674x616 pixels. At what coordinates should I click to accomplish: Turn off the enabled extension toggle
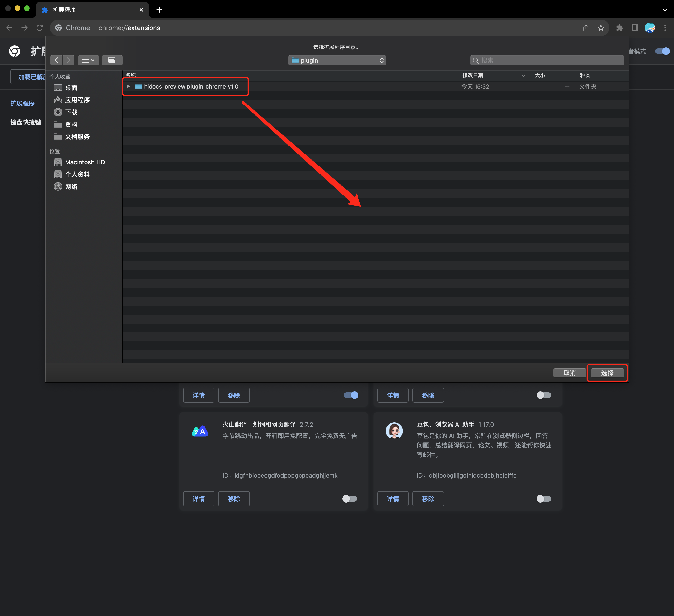[351, 395]
